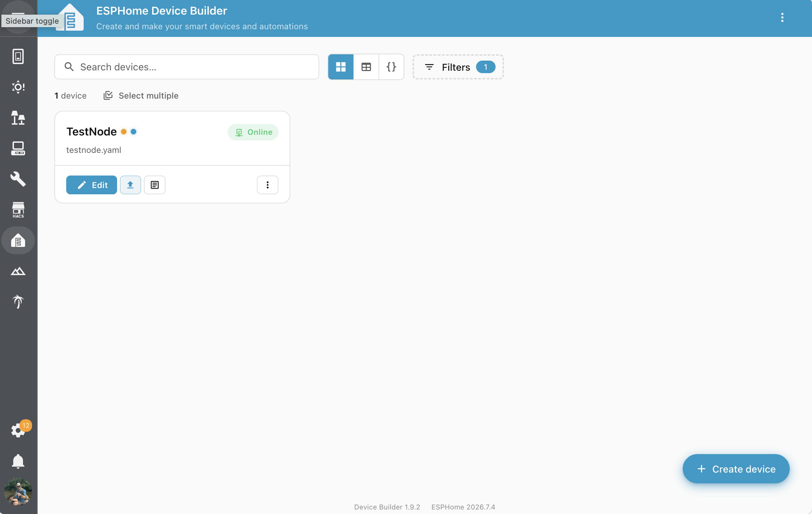Image resolution: width=812 pixels, height=514 pixels.
Task: Open the notifications bell
Action: coord(18,461)
